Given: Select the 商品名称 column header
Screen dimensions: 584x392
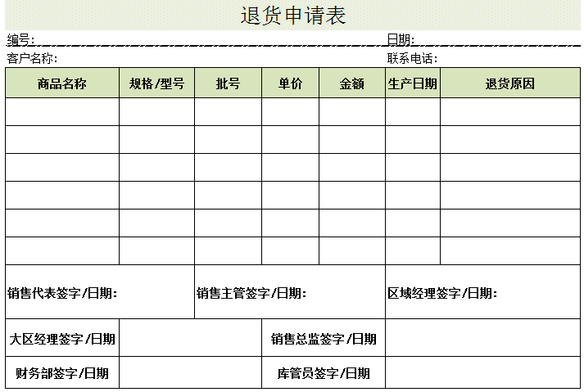Looking at the screenshot, I should coord(62,83).
